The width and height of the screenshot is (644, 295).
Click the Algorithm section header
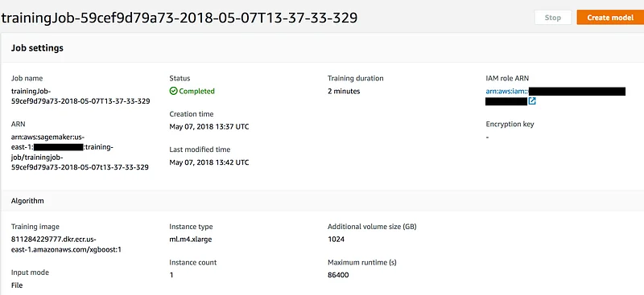[27, 201]
